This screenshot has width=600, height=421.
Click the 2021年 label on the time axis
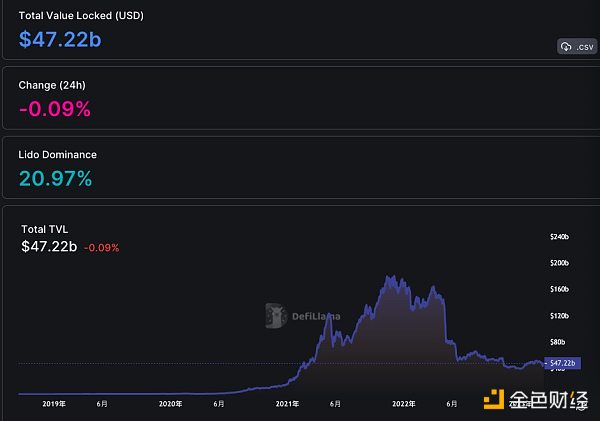287,404
